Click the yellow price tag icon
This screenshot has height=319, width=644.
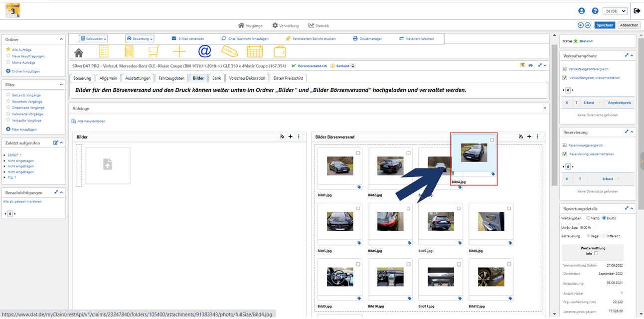click(x=230, y=51)
